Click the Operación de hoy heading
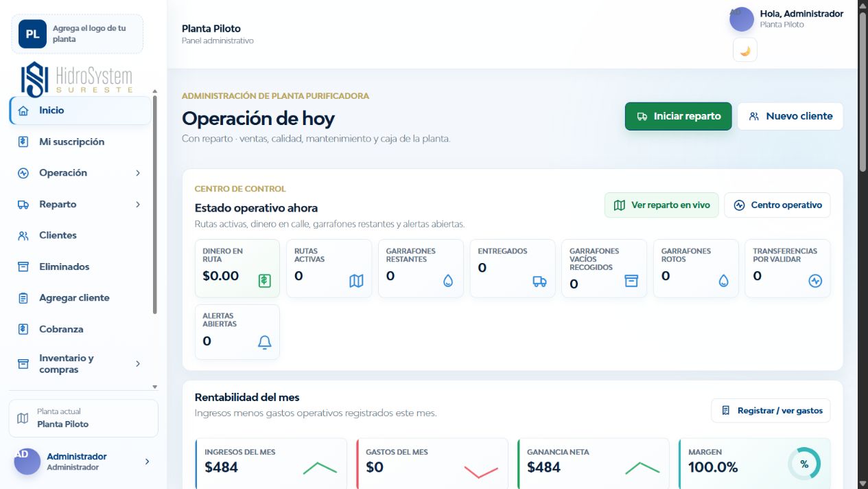Screen dimensions: 868x489 [258, 118]
